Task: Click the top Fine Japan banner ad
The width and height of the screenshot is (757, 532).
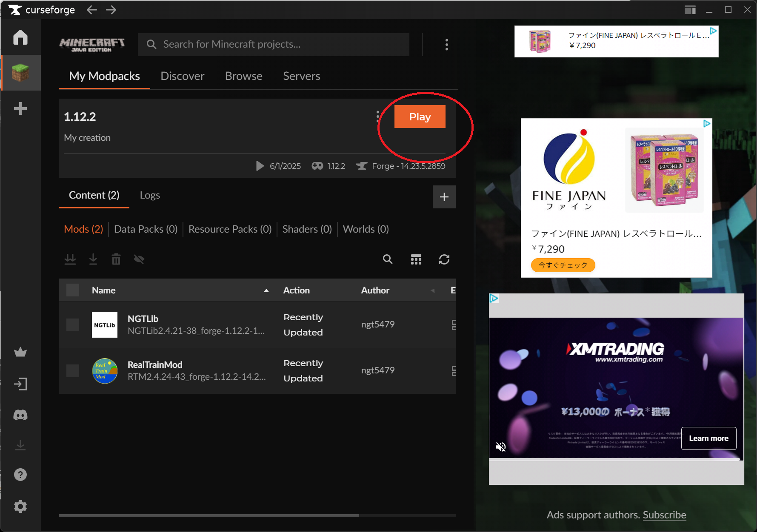Action: tap(617, 41)
